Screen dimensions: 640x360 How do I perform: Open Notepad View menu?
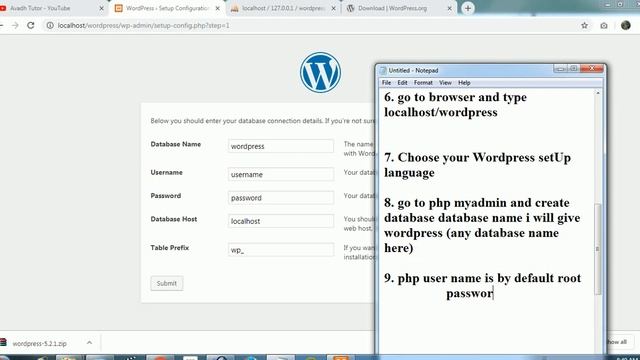pos(445,82)
